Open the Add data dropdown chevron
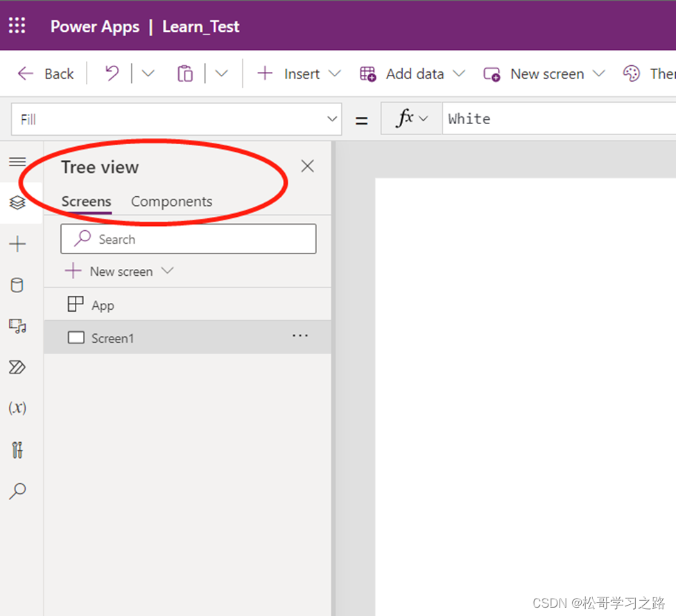This screenshot has height=616, width=676. (x=458, y=73)
